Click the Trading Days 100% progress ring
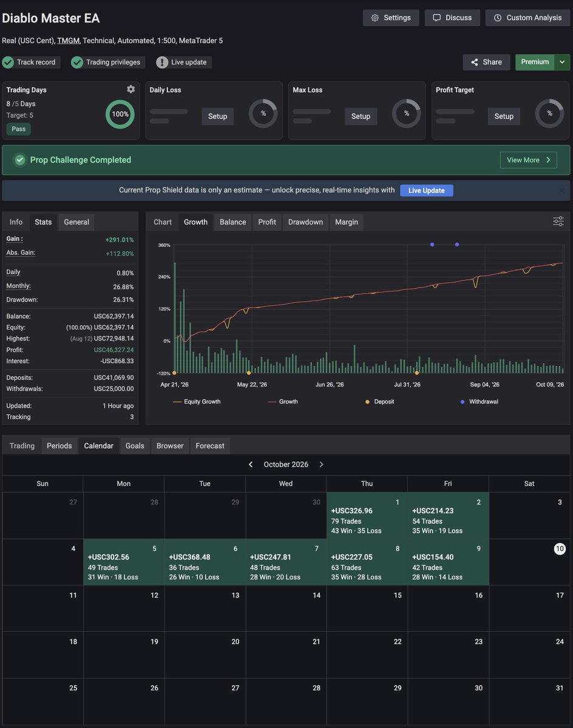The width and height of the screenshot is (573, 728). pyautogui.click(x=120, y=114)
